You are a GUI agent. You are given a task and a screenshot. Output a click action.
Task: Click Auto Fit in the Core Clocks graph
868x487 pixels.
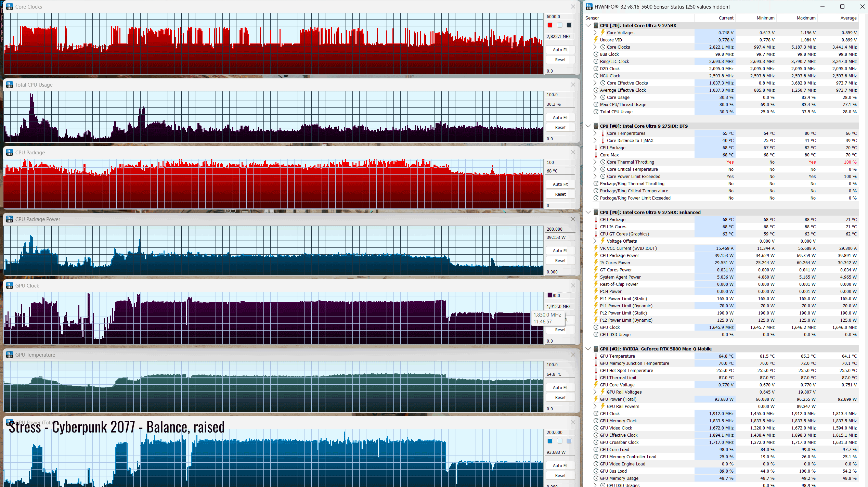point(560,50)
